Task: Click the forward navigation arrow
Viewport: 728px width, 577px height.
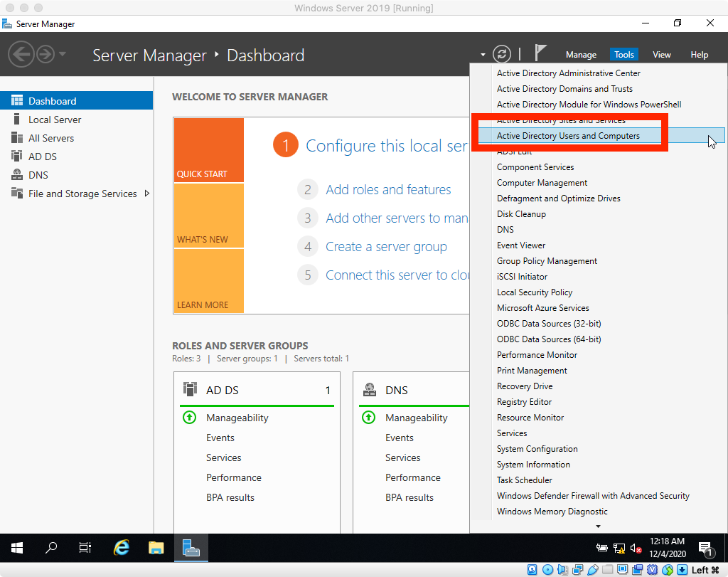Action: pyautogui.click(x=45, y=54)
